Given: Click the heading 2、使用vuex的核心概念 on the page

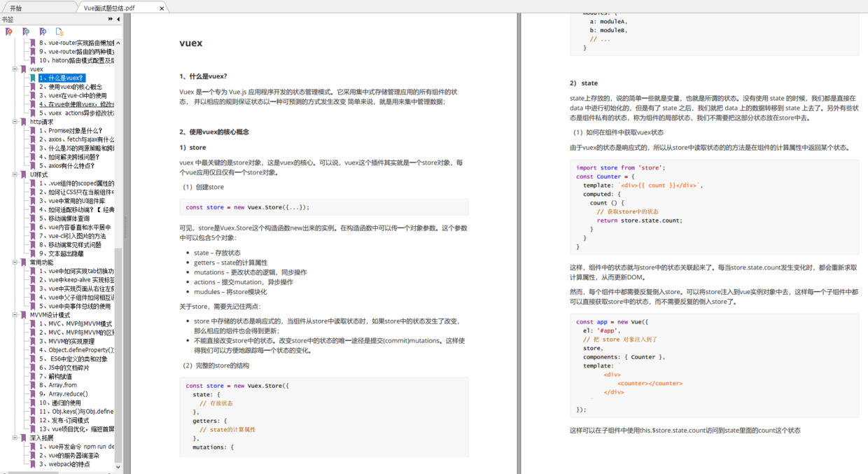Looking at the screenshot, I should pos(214,132).
